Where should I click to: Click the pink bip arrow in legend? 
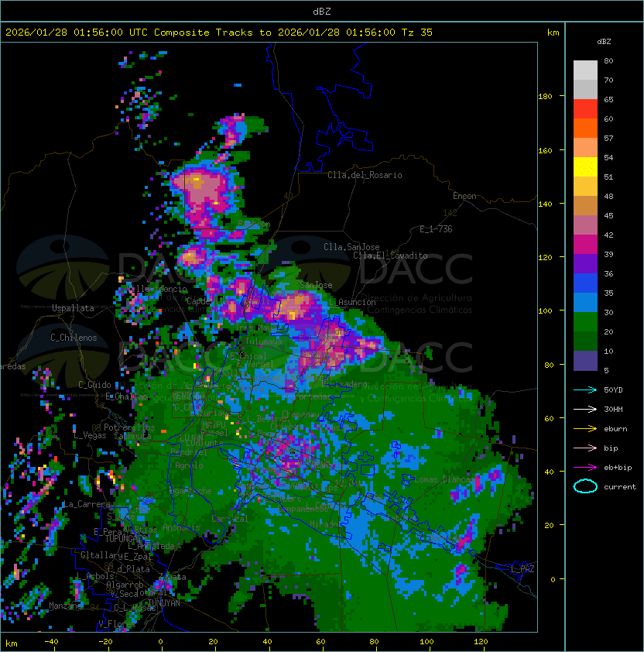tap(585, 448)
